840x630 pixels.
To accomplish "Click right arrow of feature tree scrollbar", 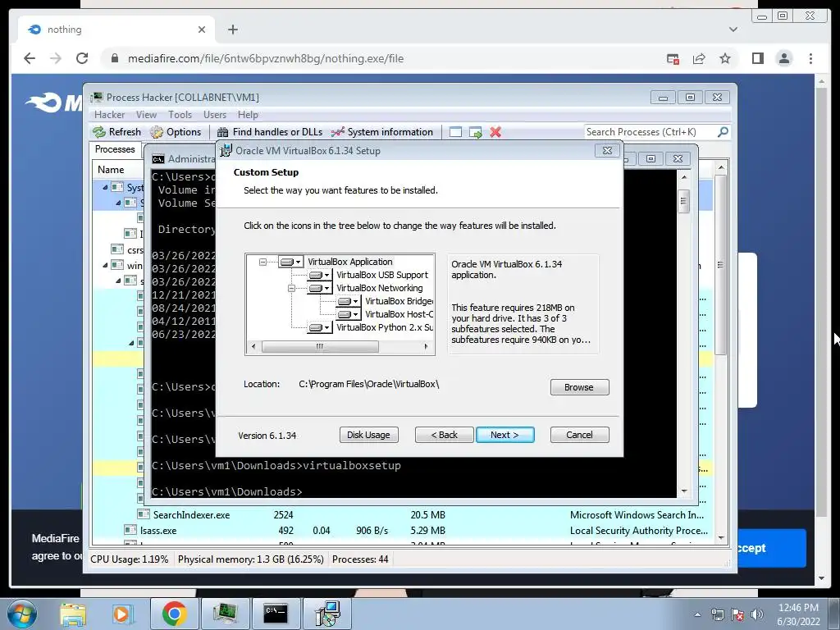I will [426, 347].
